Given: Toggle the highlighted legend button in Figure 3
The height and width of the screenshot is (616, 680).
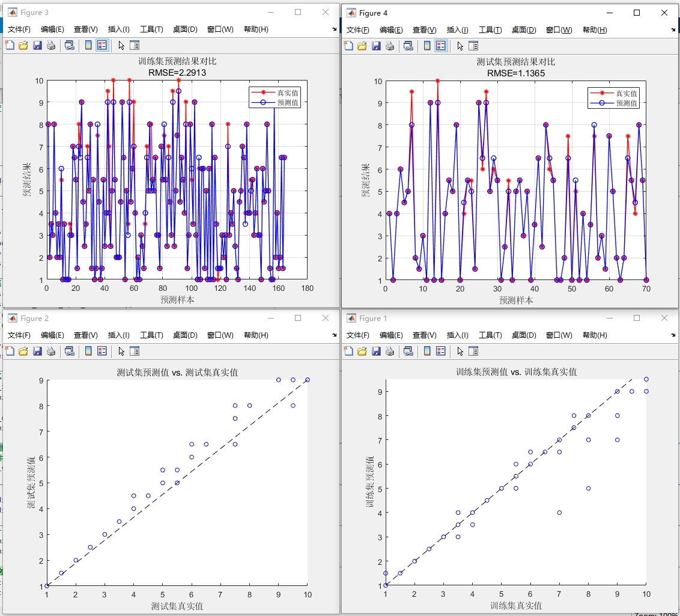Looking at the screenshot, I should [102, 45].
